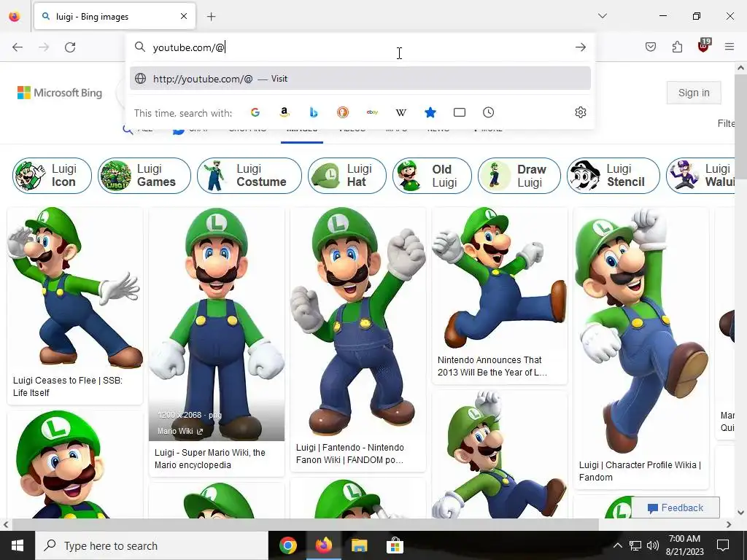This screenshot has height=560, width=747.
Task: Search history using the clock icon
Action: [x=488, y=112]
